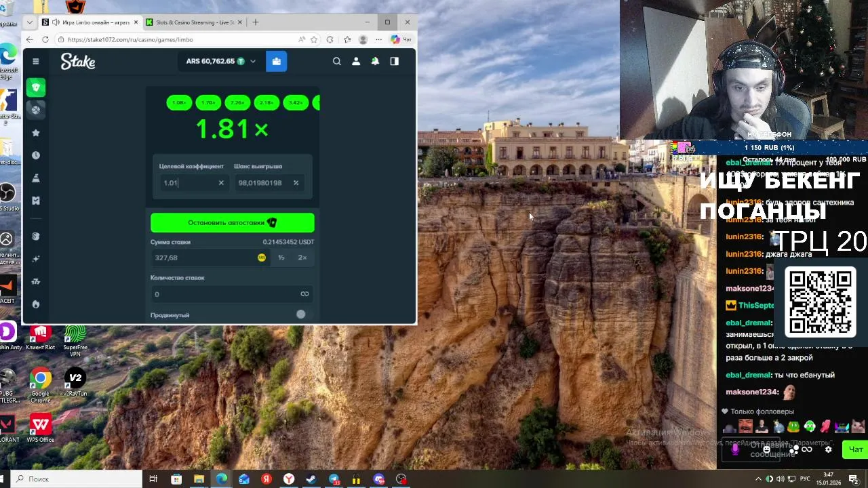Open the my bets icon in Stake sidebar

coord(36,201)
